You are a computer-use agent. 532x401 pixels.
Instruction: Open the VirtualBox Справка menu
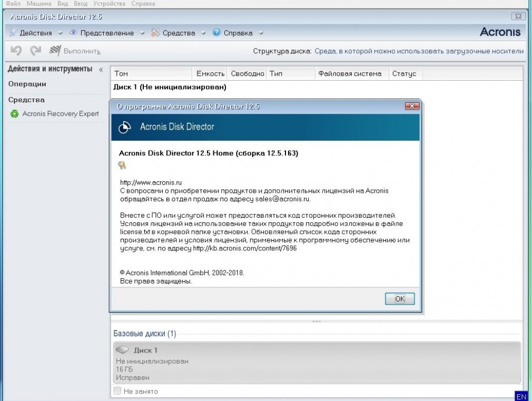(143, 4)
